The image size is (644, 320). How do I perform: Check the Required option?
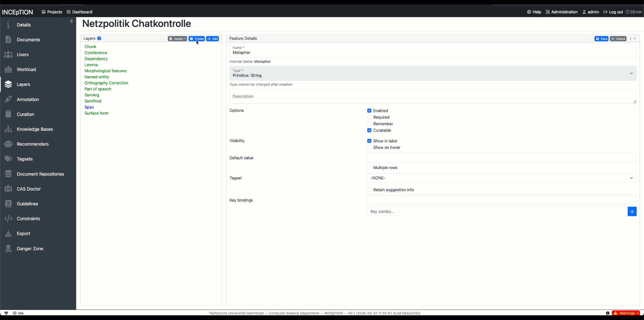click(x=369, y=117)
